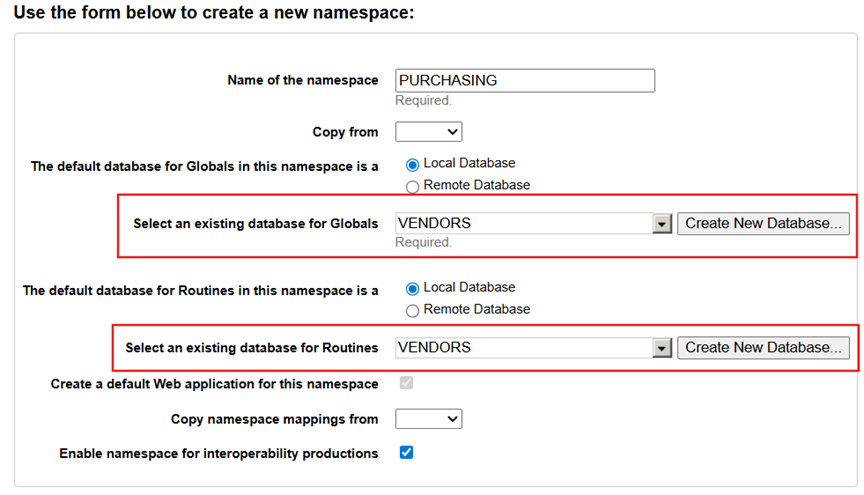
Task: Click the Globals database VENDORS text field
Action: [523, 224]
